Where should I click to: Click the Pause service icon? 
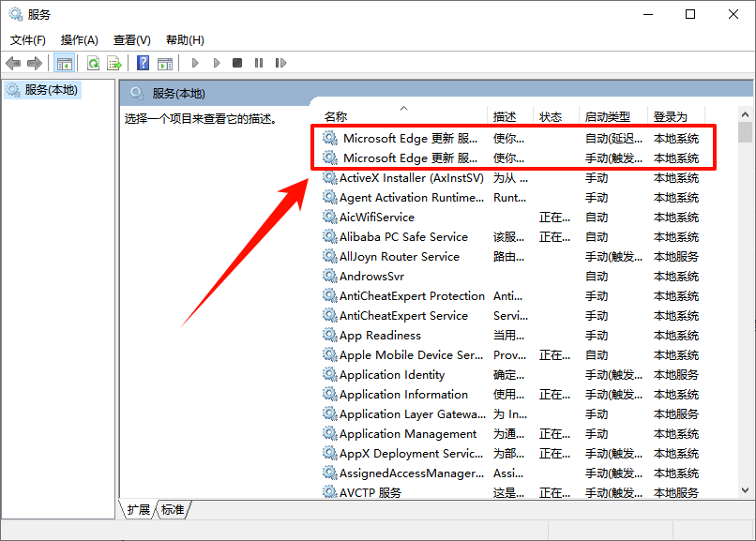(x=259, y=63)
